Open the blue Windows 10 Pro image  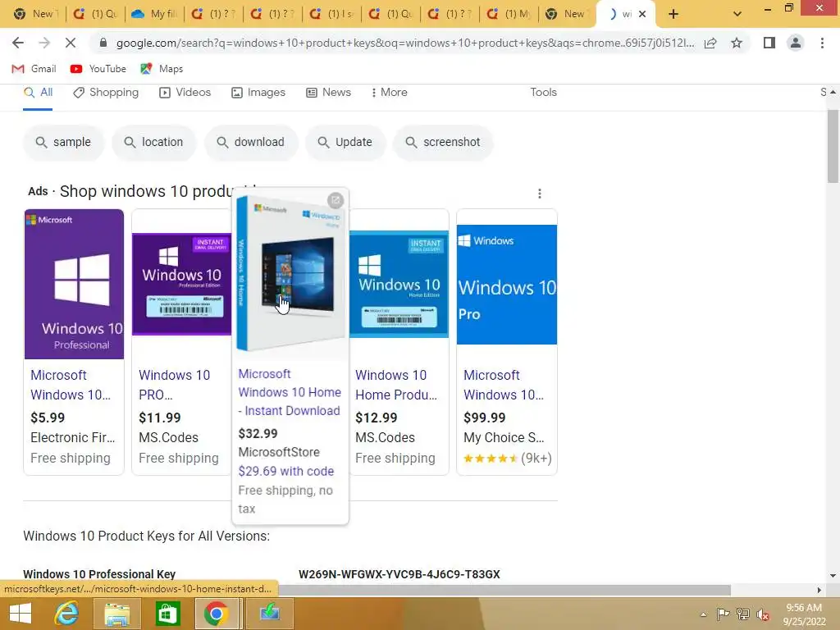pos(507,285)
